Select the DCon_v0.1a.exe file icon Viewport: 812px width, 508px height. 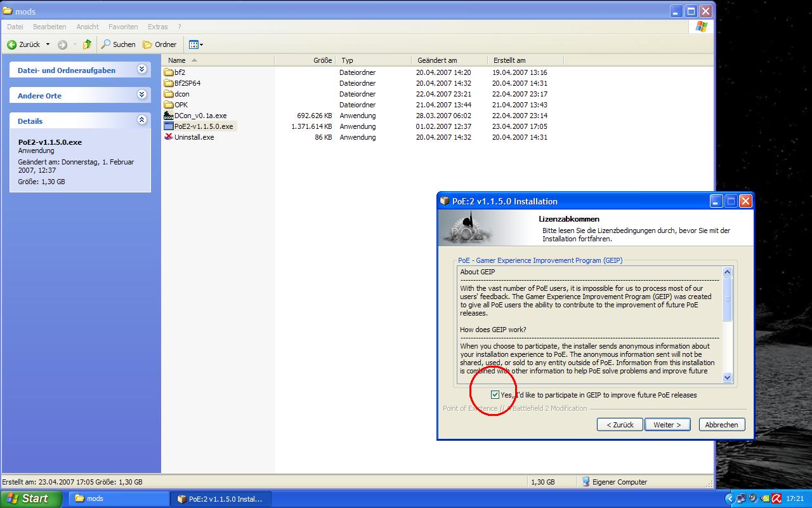click(169, 116)
